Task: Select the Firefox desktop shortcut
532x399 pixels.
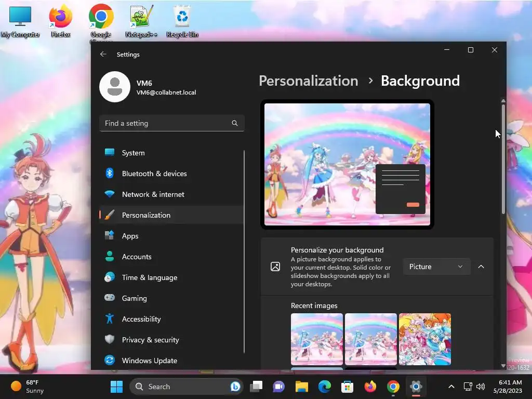Action: click(x=61, y=22)
